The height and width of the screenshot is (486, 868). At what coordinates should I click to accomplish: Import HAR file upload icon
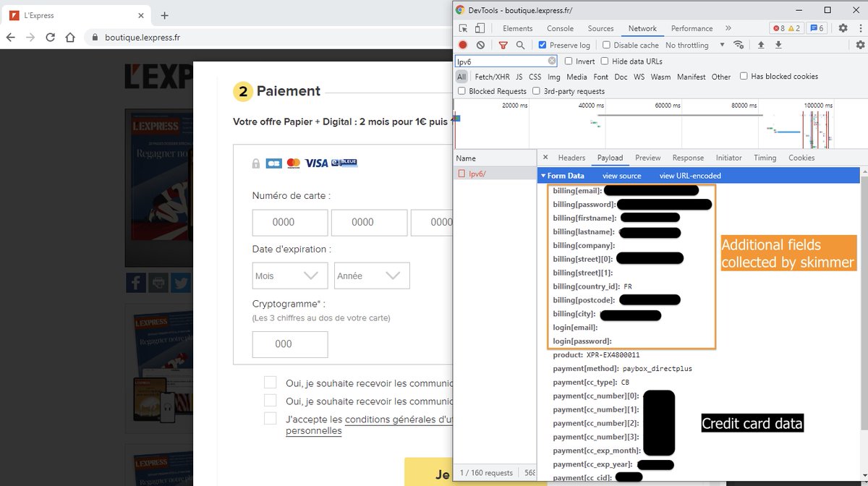pos(761,45)
